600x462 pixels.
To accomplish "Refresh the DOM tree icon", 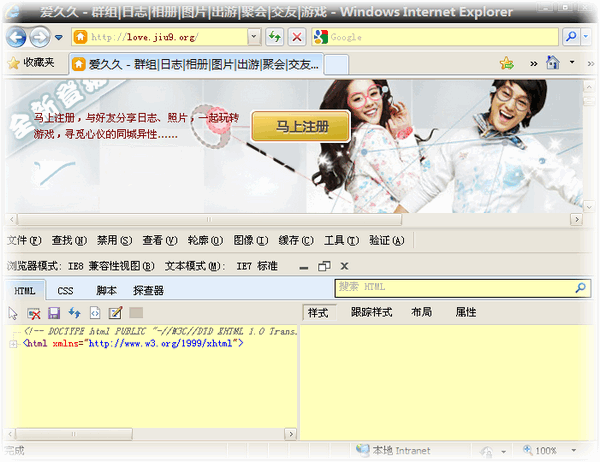I will (x=75, y=313).
